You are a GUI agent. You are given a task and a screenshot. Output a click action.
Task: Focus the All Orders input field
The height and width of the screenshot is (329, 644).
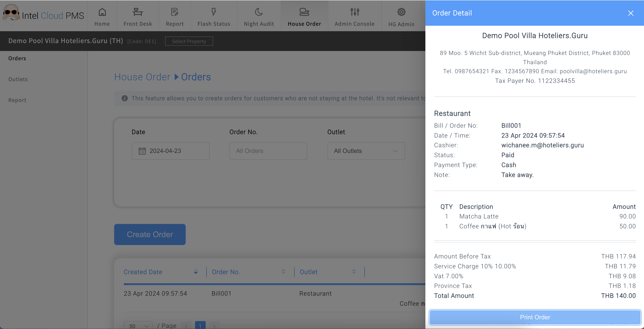268,151
